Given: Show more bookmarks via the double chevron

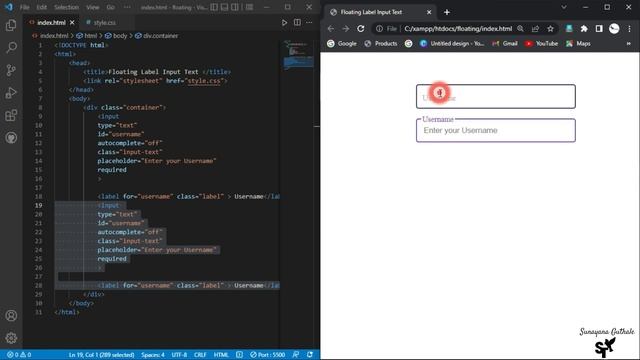Looking at the screenshot, I should click(629, 43).
